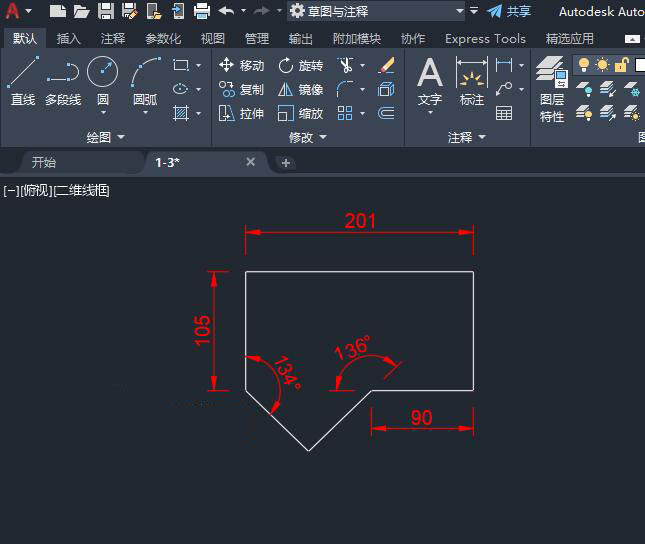Viewport: 645px width, 544px height.
Task: Activate the Move (移动) command
Action: point(241,65)
